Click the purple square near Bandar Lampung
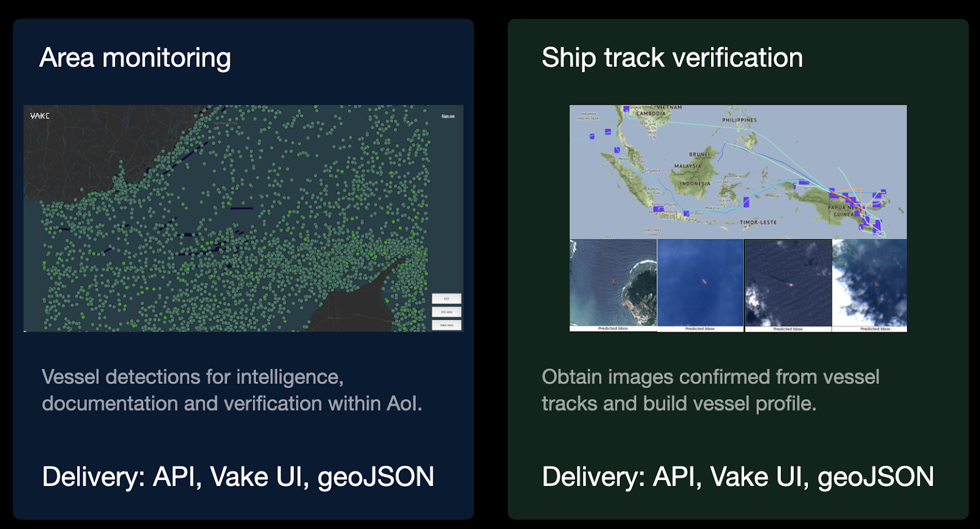 [x=658, y=209]
